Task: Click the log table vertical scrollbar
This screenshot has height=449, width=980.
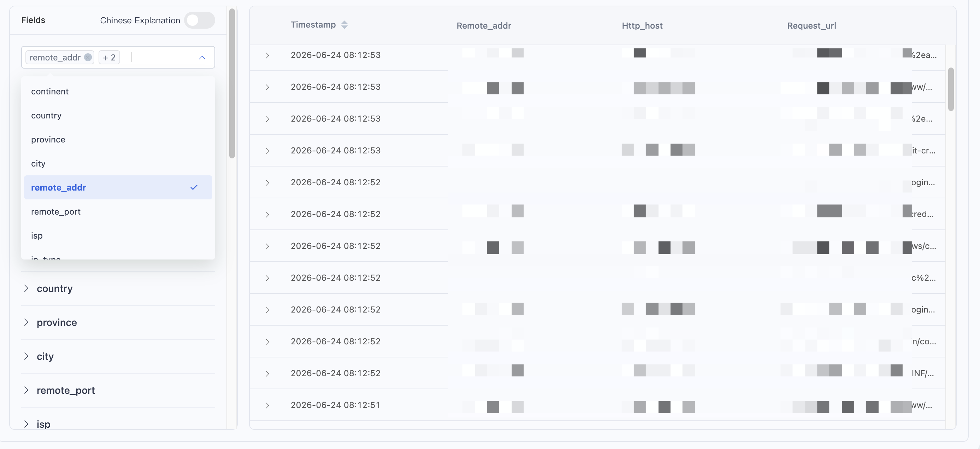Action: point(951,89)
